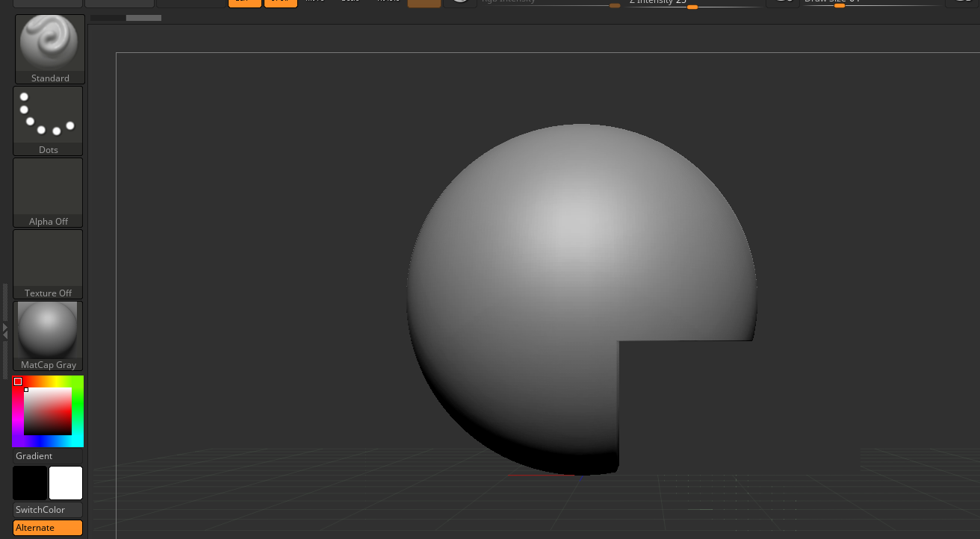Open the Texture Off selector
The height and width of the screenshot is (539, 980).
(48, 264)
